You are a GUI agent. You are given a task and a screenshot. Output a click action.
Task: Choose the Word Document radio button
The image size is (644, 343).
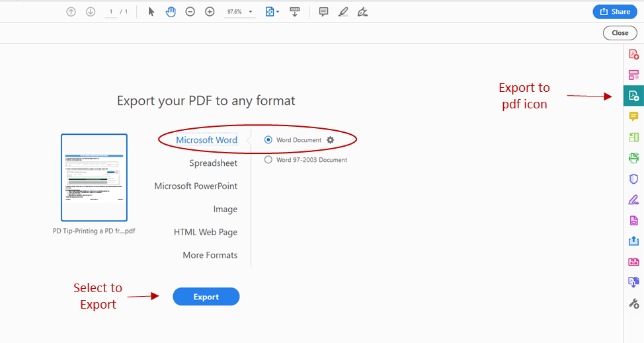click(x=268, y=140)
